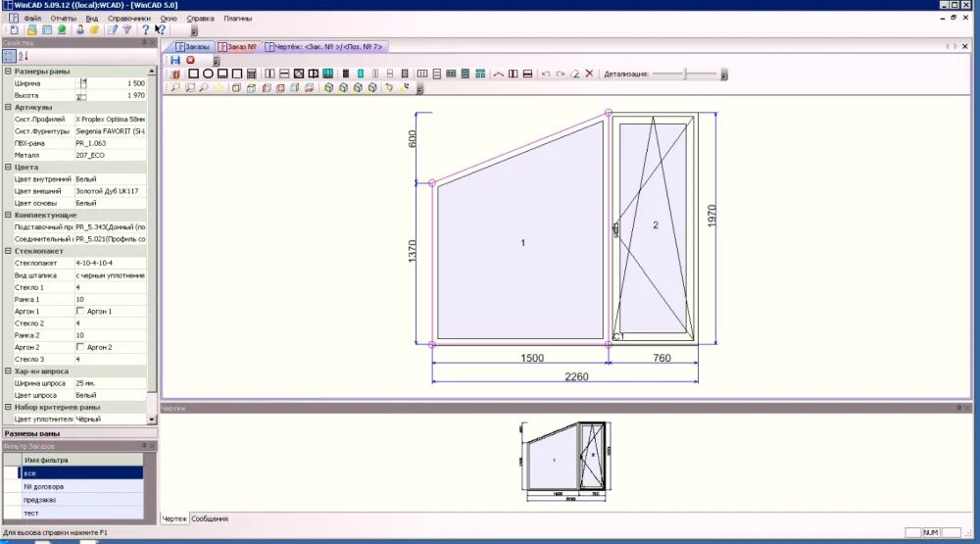Click the redo arrow icon
Viewport: 980px width, 544px height.
click(x=560, y=74)
